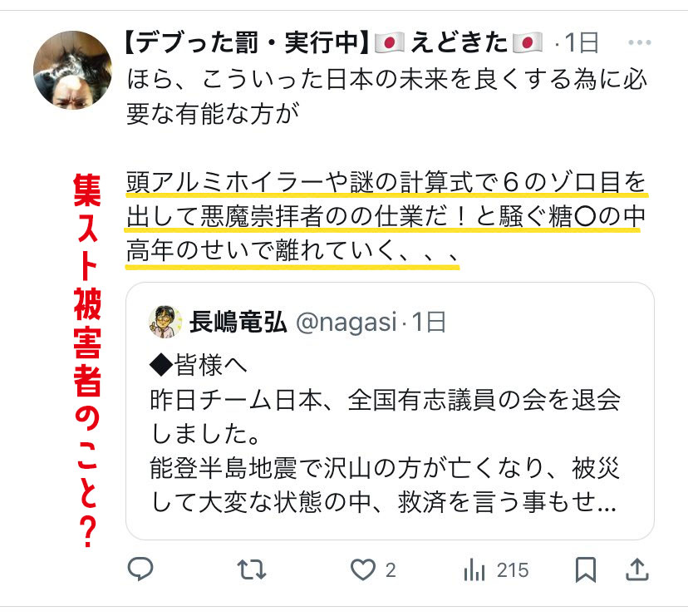The width and height of the screenshot is (688, 616).
Task: Click the like count number 2
Action: point(391,570)
